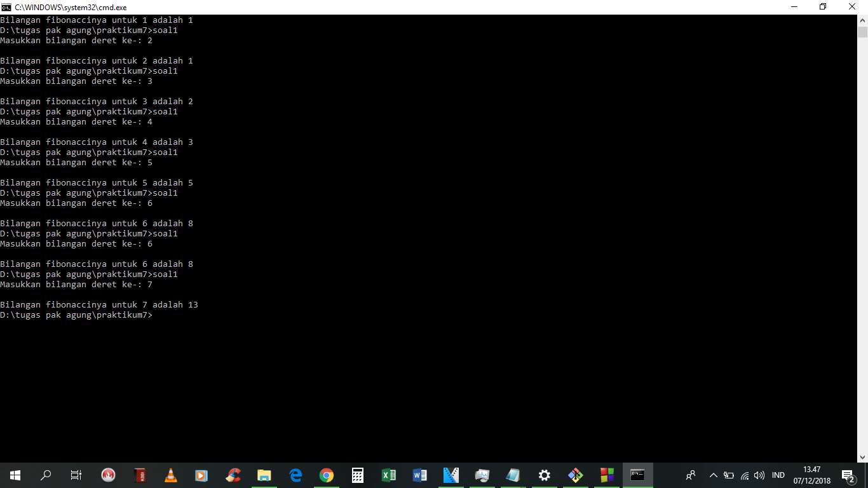Click line 'Bilangan fibonaccinya untuk 7 adalah 13'

pyautogui.click(x=99, y=305)
